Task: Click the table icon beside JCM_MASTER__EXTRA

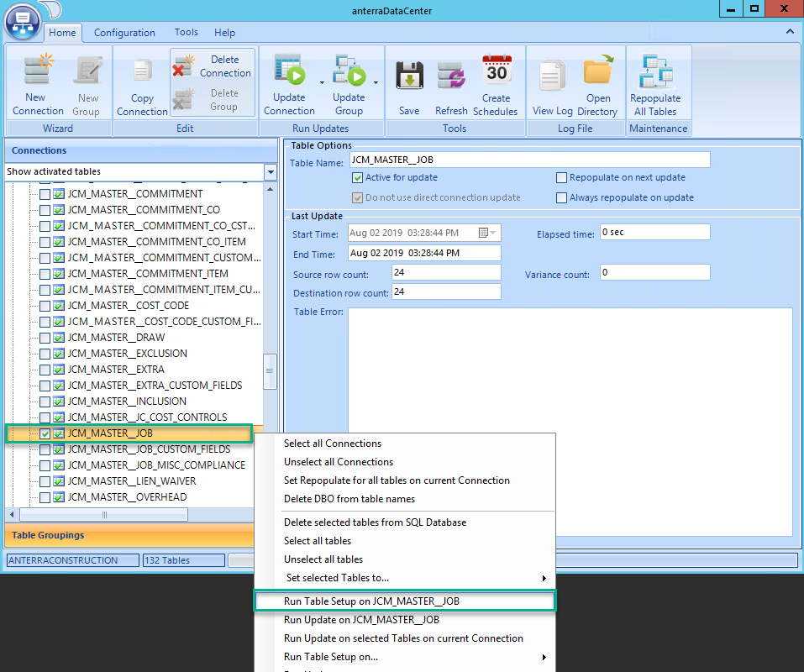Action: point(59,370)
